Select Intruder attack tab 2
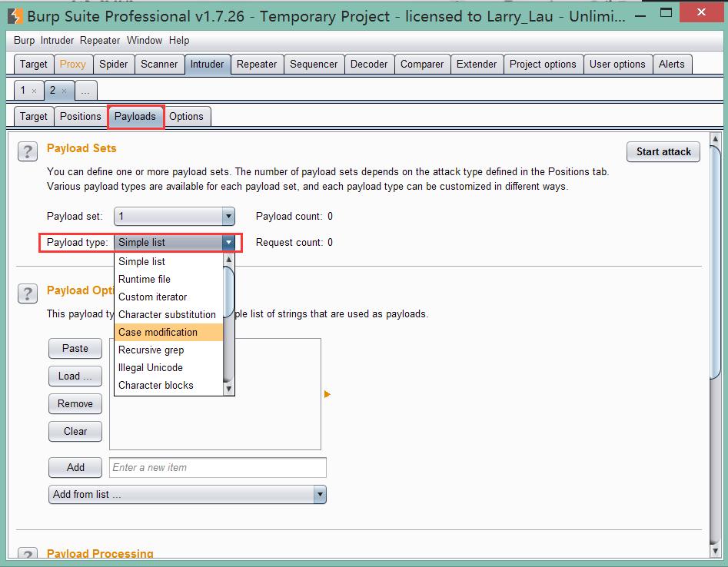This screenshot has height=567, width=728. [52, 90]
